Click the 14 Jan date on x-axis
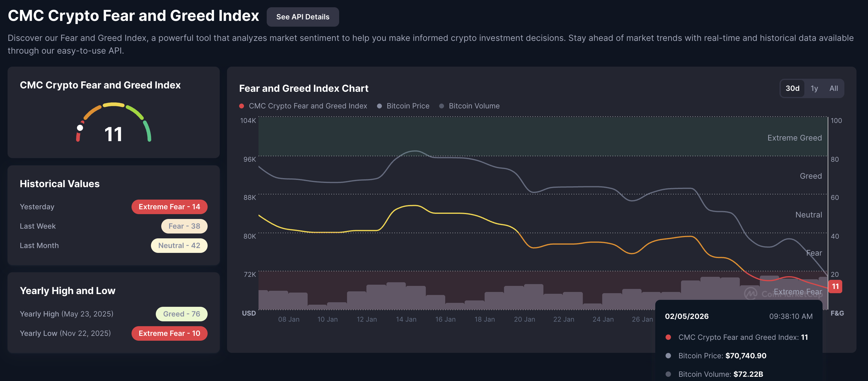Viewport: 868px width, 381px height. [406, 319]
